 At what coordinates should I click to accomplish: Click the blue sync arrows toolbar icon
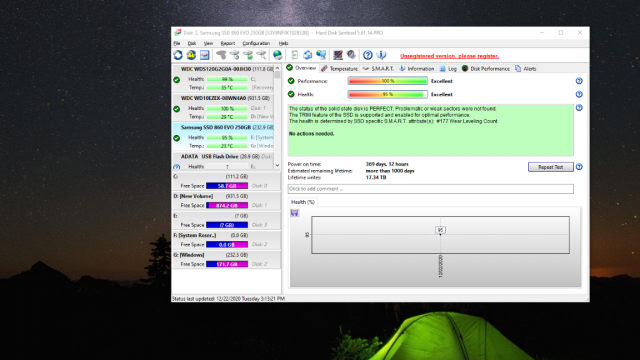307,55
